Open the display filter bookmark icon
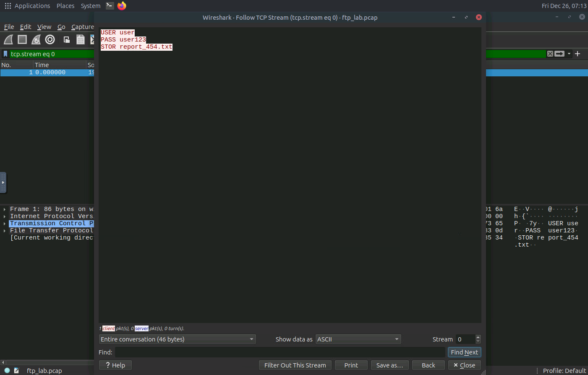 (x=5, y=54)
